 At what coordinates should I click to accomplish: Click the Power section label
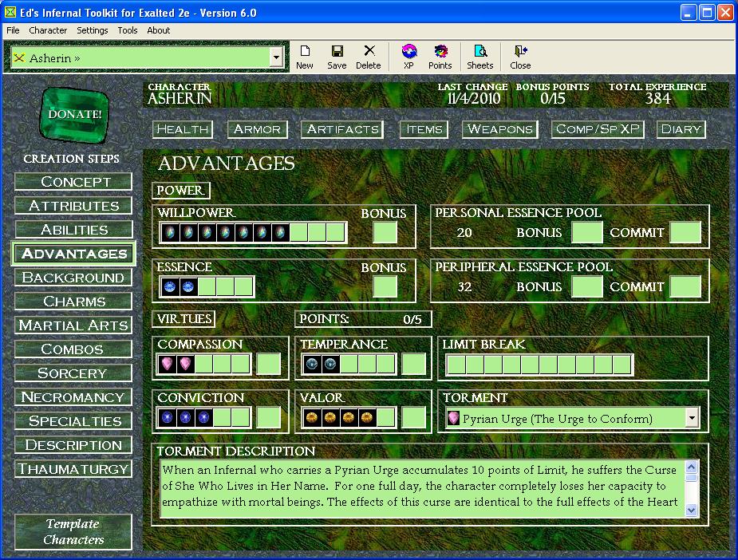click(181, 191)
